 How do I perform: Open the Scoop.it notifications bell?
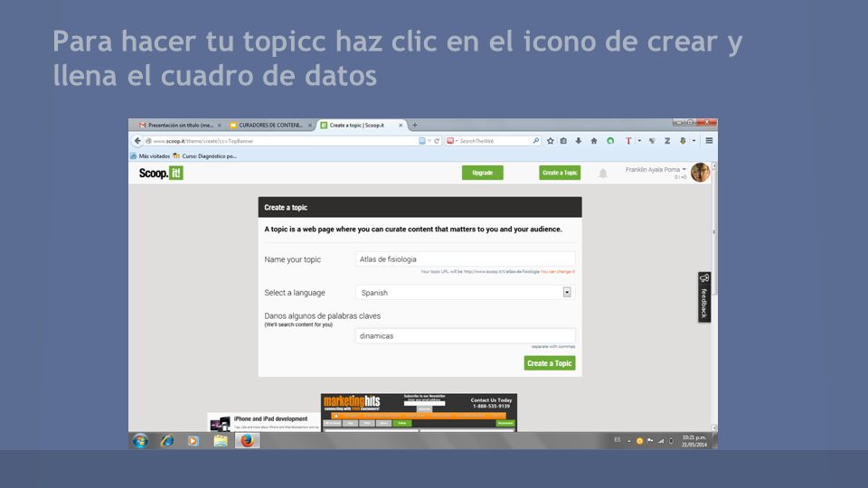click(603, 174)
